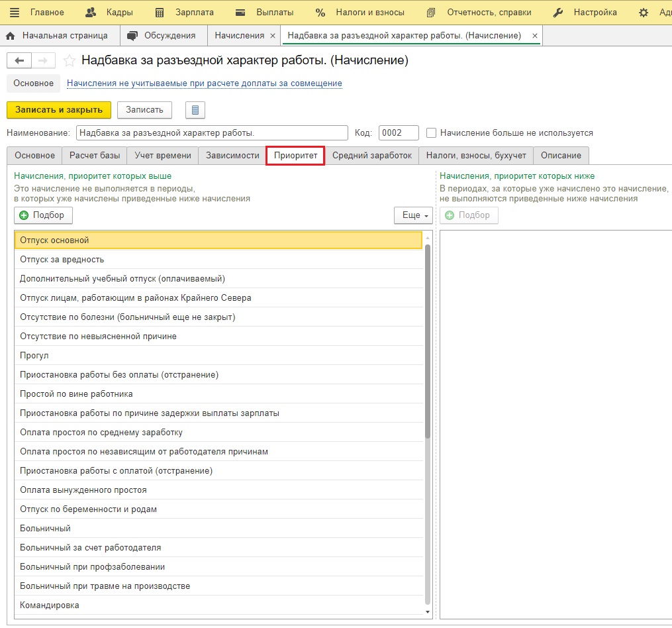The image size is (672, 628).
Task: Select row Больничный за счет работодателя
Action: click(x=218, y=548)
